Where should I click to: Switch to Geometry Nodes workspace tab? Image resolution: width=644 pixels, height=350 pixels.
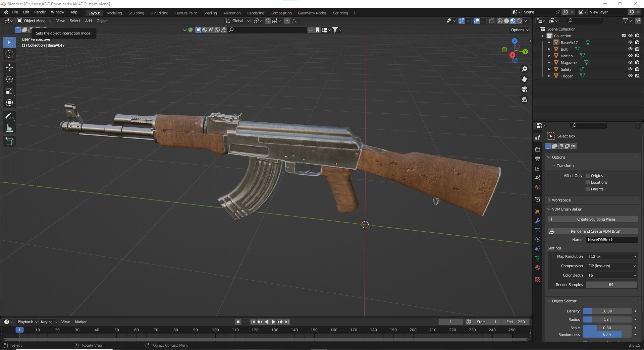tap(312, 13)
